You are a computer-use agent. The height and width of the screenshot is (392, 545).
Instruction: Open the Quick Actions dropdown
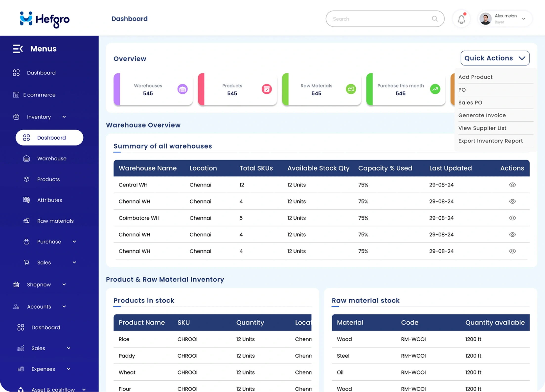[x=495, y=58]
